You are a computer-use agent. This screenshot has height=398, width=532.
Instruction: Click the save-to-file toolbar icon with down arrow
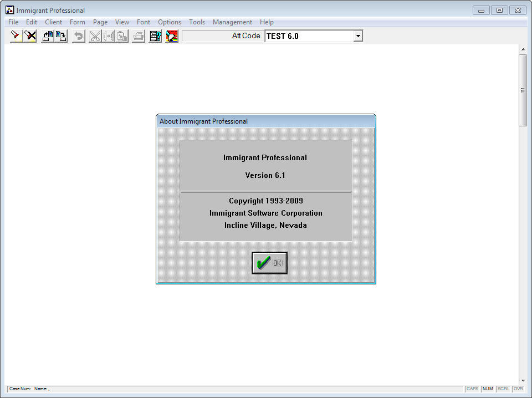(x=61, y=36)
